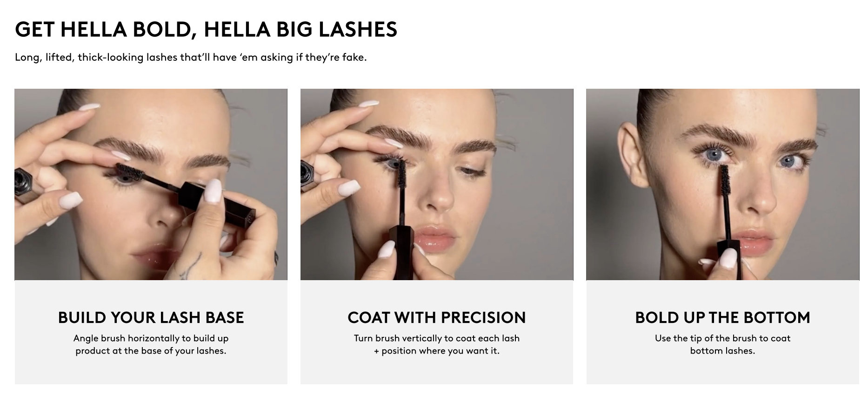Select the BUILD YOUR LASH BASE heading
The width and height of the screenshot is (868, 407).
(151, 317)
